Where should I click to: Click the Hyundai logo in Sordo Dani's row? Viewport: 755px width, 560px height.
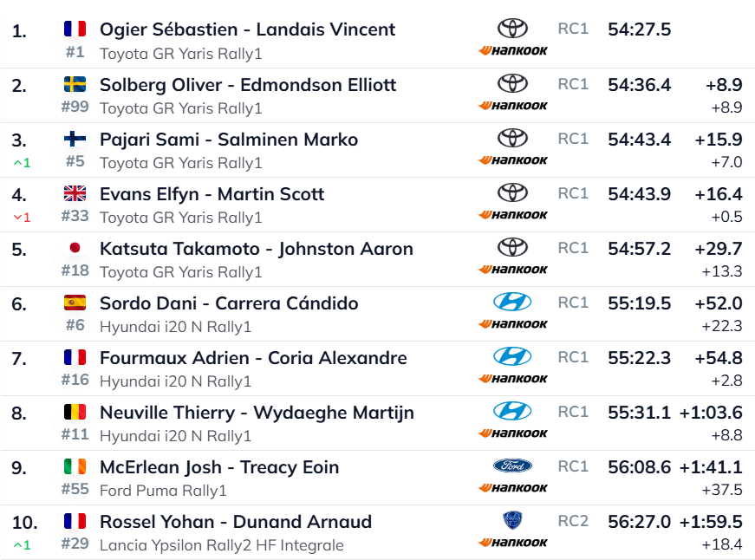(x=512, y=302)
